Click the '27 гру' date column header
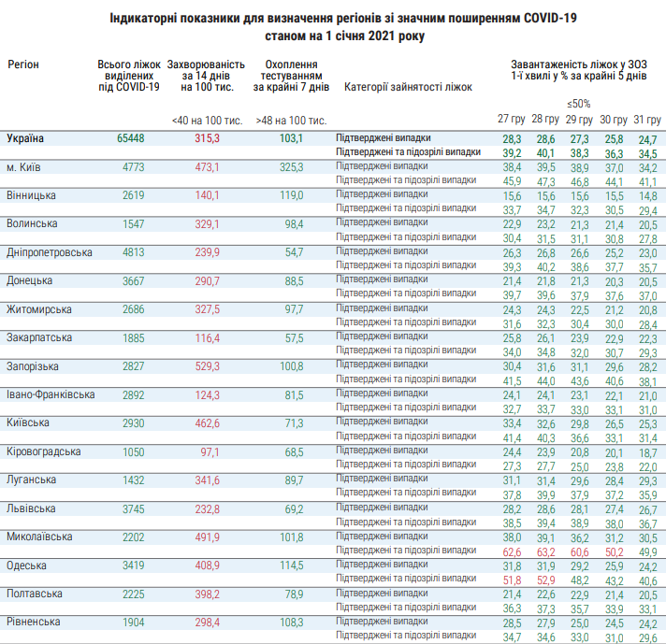 point(510,120)
